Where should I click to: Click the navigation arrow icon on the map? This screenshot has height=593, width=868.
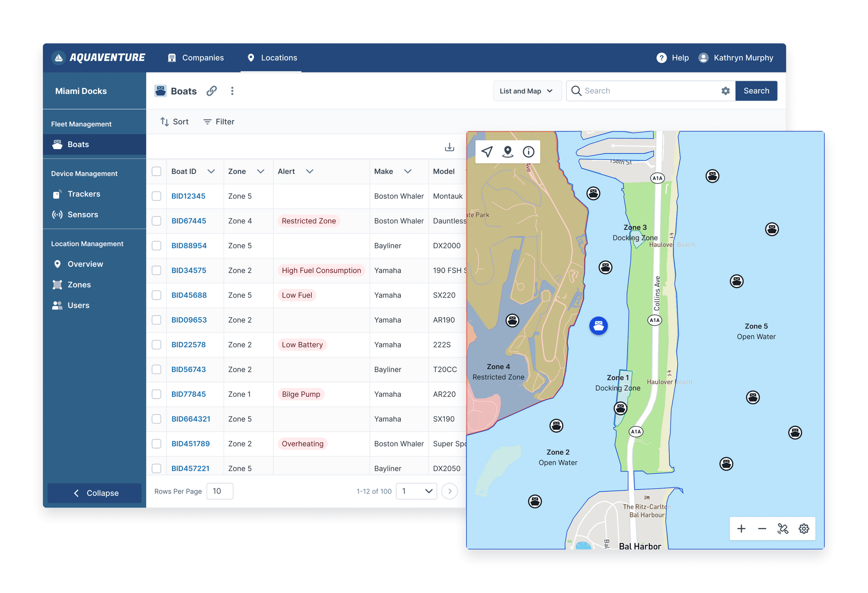pyautogui.click(x=487, y=151)
